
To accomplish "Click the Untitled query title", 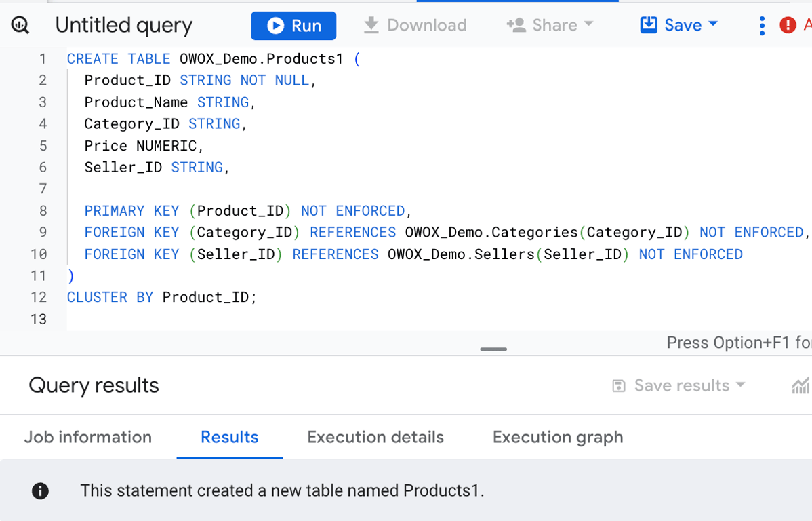I will coord(124,25).
